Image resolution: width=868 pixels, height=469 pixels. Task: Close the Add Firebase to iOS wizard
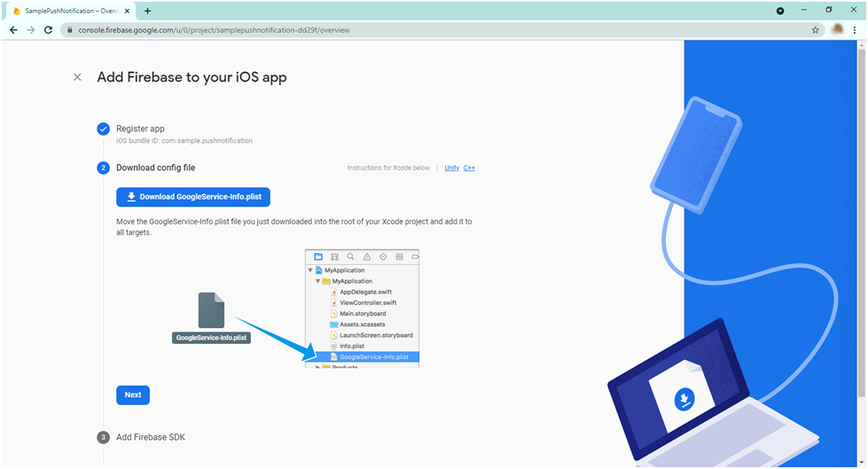[77, 77]
